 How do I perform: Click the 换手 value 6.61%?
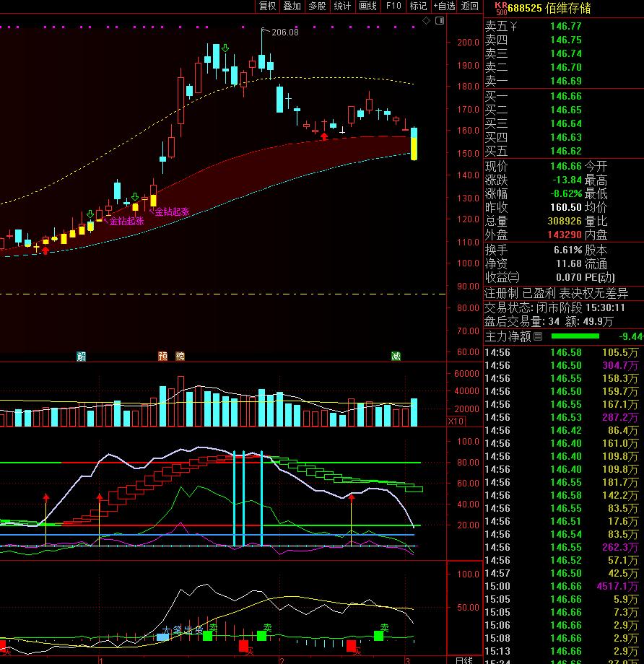(567, 250)
